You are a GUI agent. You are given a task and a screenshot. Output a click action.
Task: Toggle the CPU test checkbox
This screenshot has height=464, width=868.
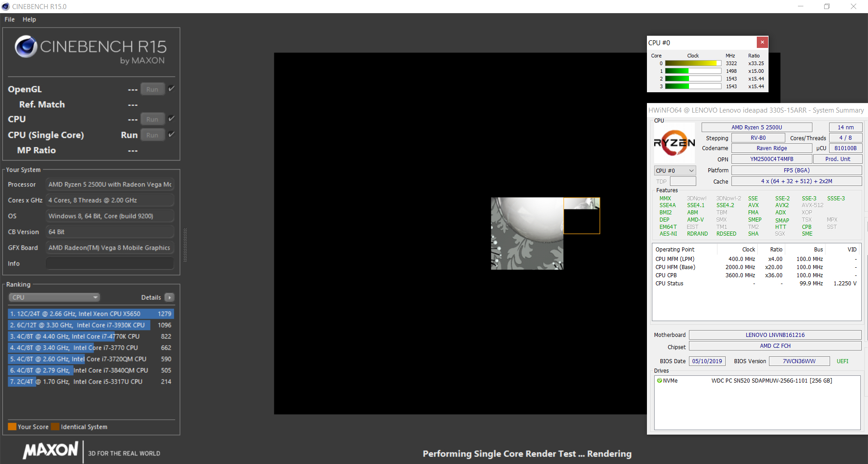(171, 118)
